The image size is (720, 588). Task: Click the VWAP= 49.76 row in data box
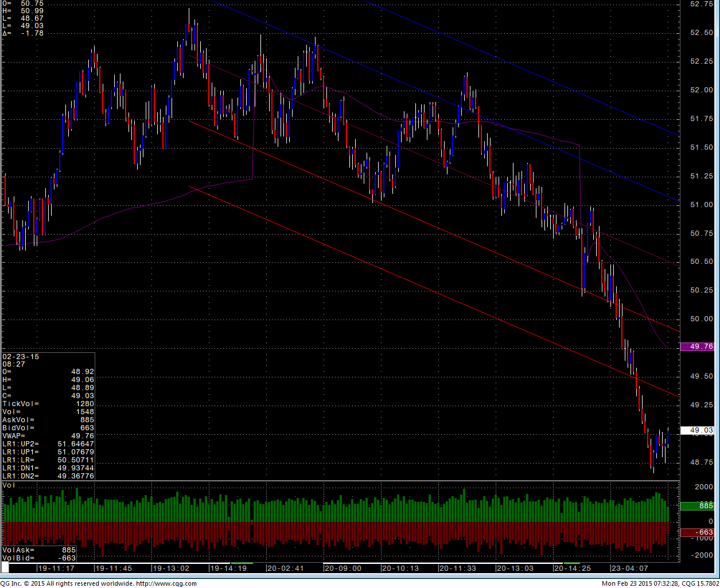pos(48,436)
